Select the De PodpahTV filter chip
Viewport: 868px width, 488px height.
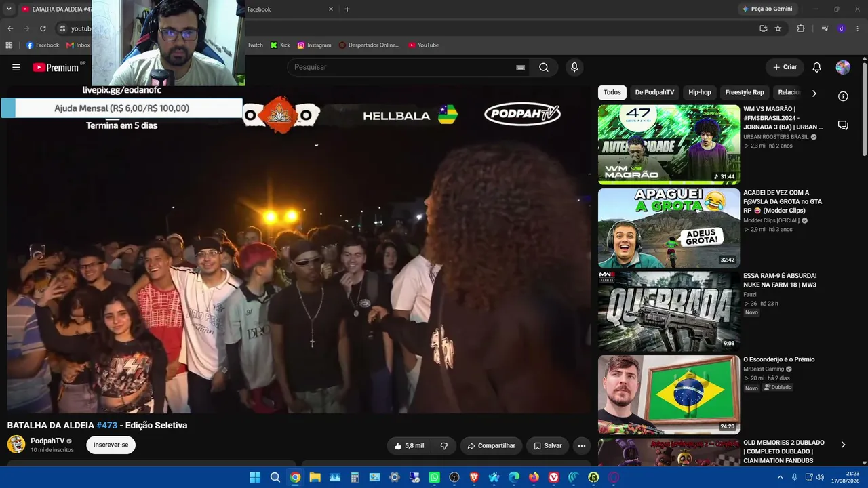coord(654,92)
